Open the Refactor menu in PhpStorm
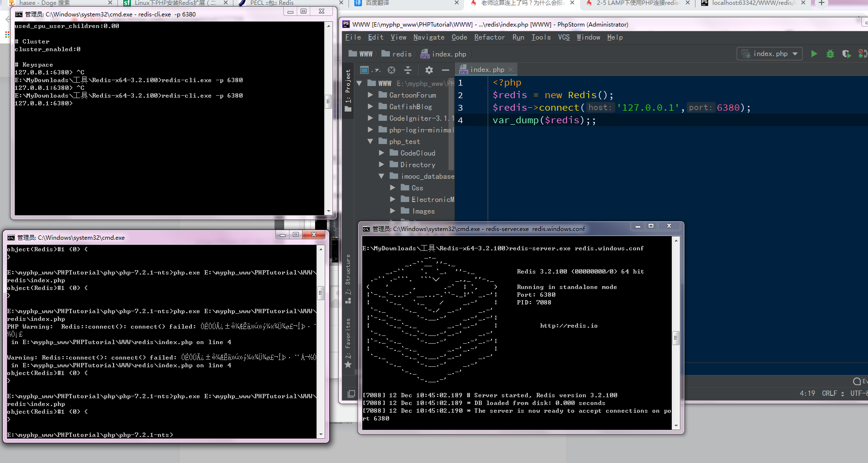This screenshot has width=868, height=463. point(489,37)
